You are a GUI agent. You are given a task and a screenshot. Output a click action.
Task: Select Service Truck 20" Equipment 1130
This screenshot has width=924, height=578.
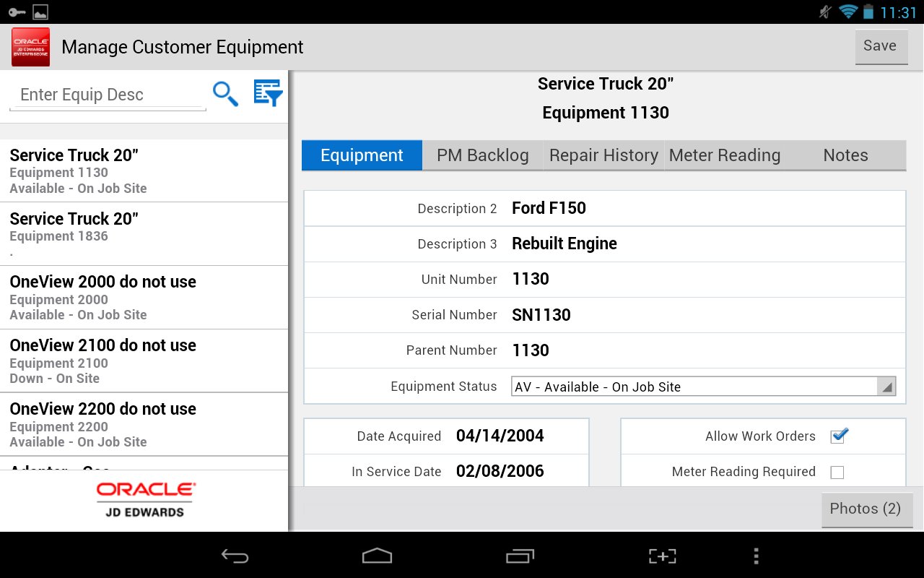click(x=144, y=171)
